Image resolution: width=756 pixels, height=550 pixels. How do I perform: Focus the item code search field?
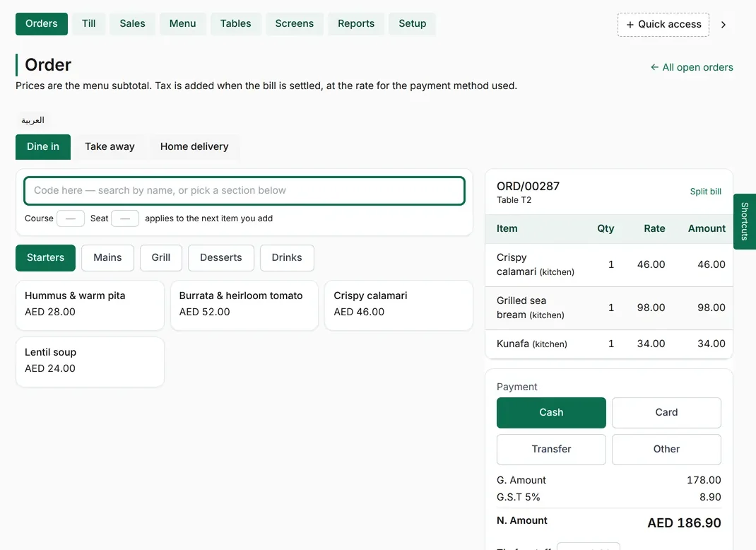(x=244, y=191)
